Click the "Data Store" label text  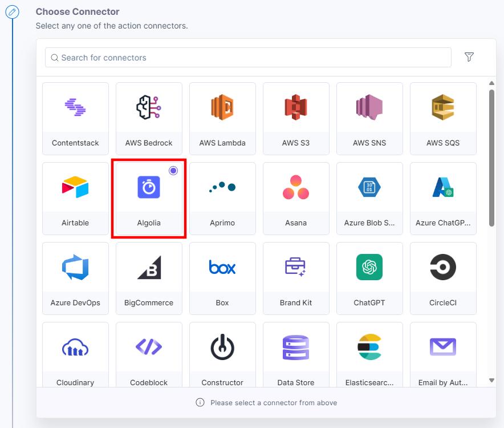coord(296,382)
